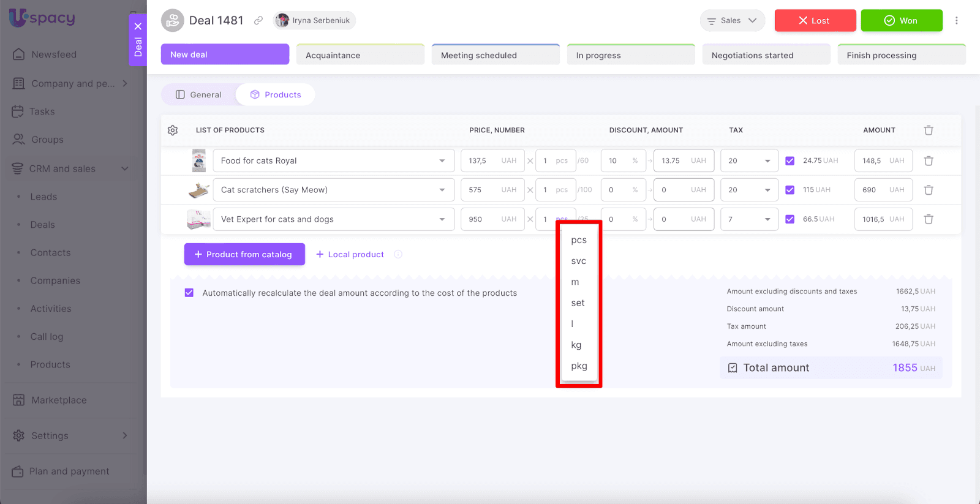Copy deal link icon next to title
This screenshot has width=980, height=504.
pyautogui.click(x=258, y=21)
